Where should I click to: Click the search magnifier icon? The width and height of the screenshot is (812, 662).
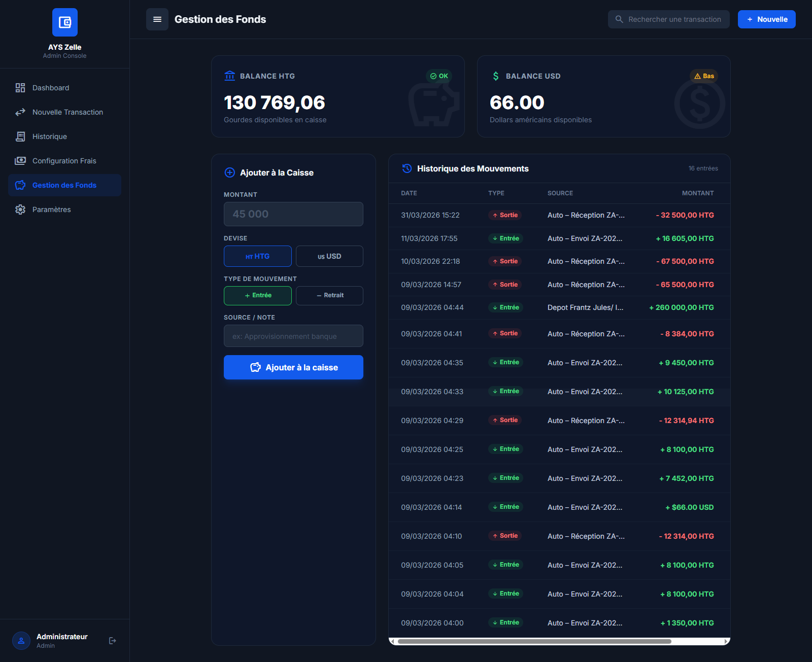619,19
